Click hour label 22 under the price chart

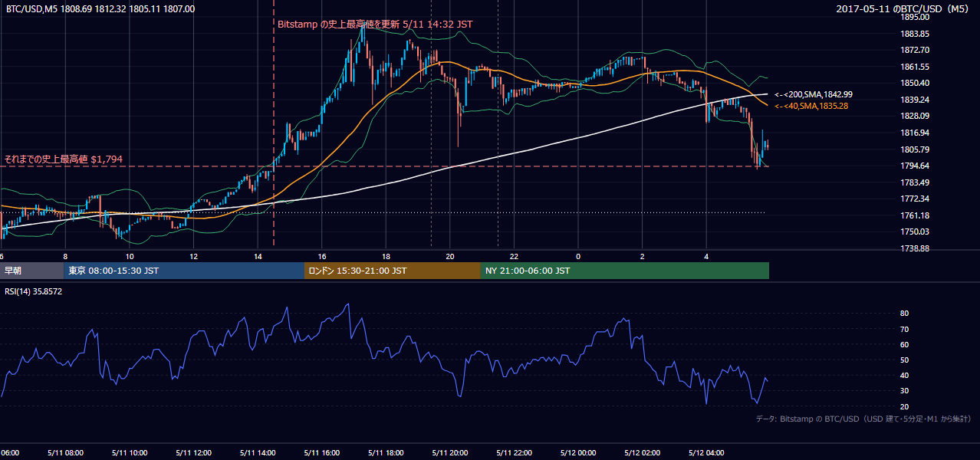(514, 257)
